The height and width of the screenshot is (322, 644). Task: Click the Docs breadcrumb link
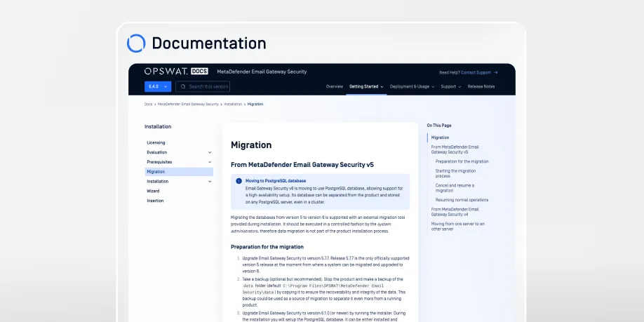[148, 105]
